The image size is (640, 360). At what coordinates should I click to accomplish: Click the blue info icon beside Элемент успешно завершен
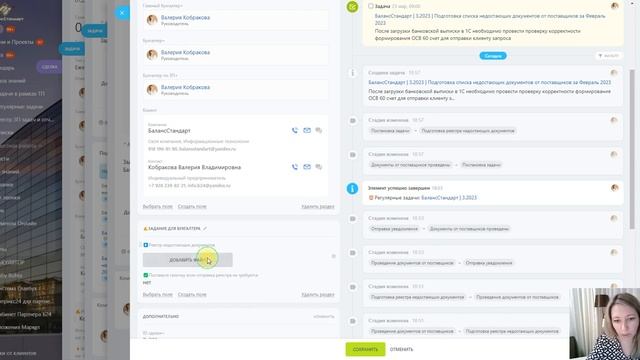(x=352, y=189)
